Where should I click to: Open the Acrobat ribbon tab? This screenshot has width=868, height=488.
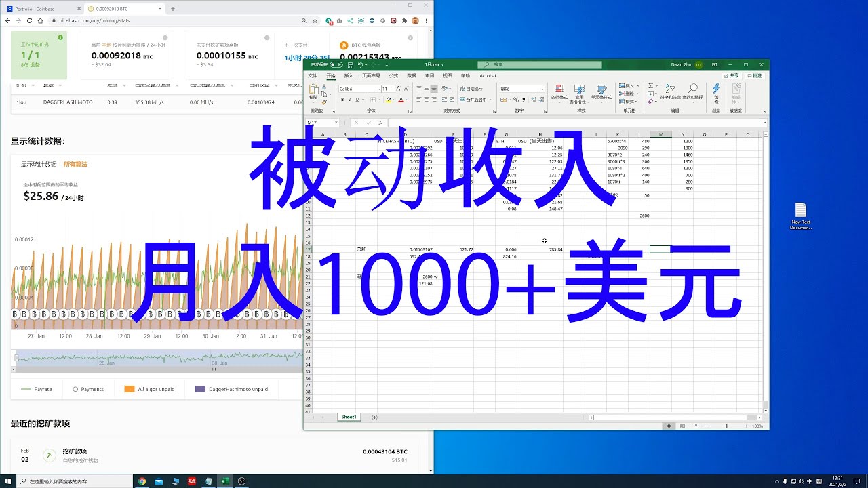tap(488, 76)
